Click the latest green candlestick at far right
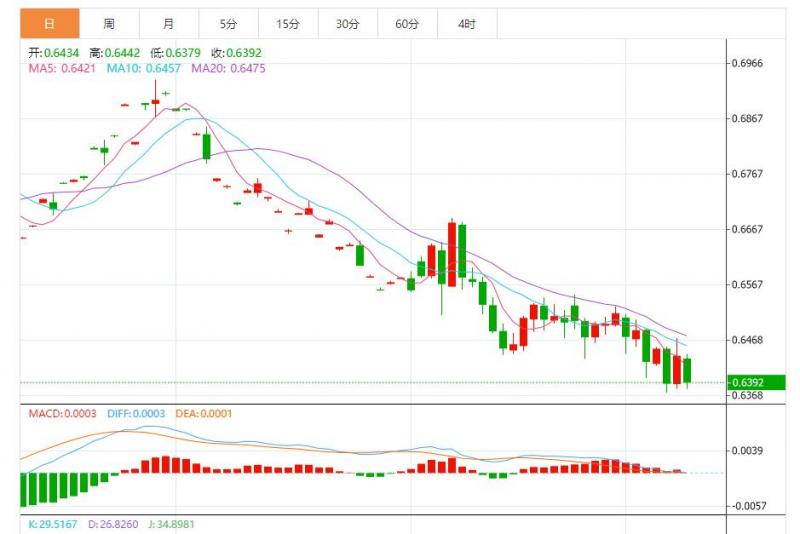This screenshot has width=800, height=534. [x=687, y=370]
